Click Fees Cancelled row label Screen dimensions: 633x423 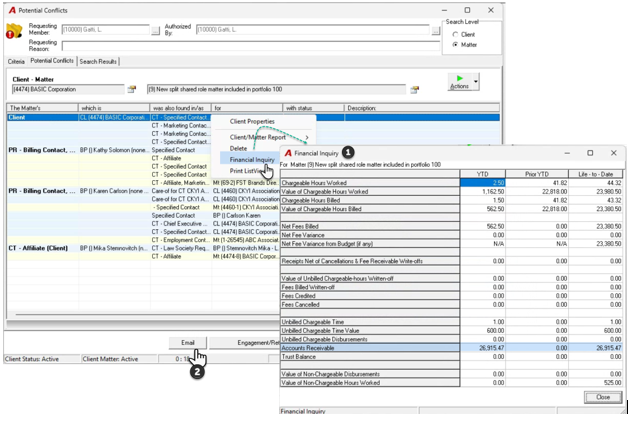[x=370, y=305]
